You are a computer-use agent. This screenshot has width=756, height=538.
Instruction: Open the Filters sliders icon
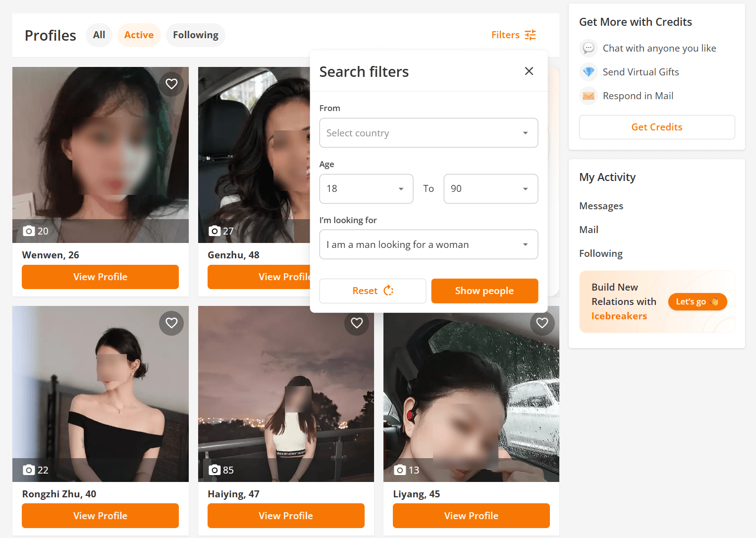pos(531,35)
